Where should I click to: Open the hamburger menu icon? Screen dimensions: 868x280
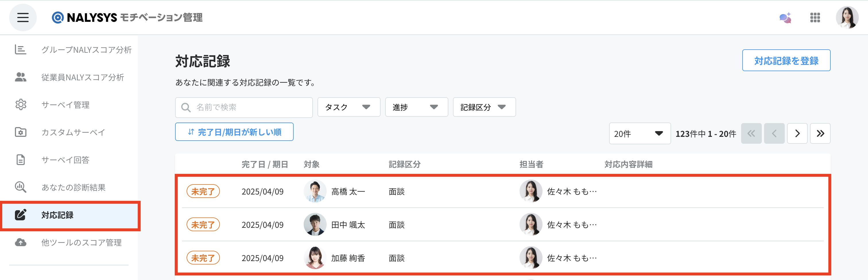coord(23,17)
